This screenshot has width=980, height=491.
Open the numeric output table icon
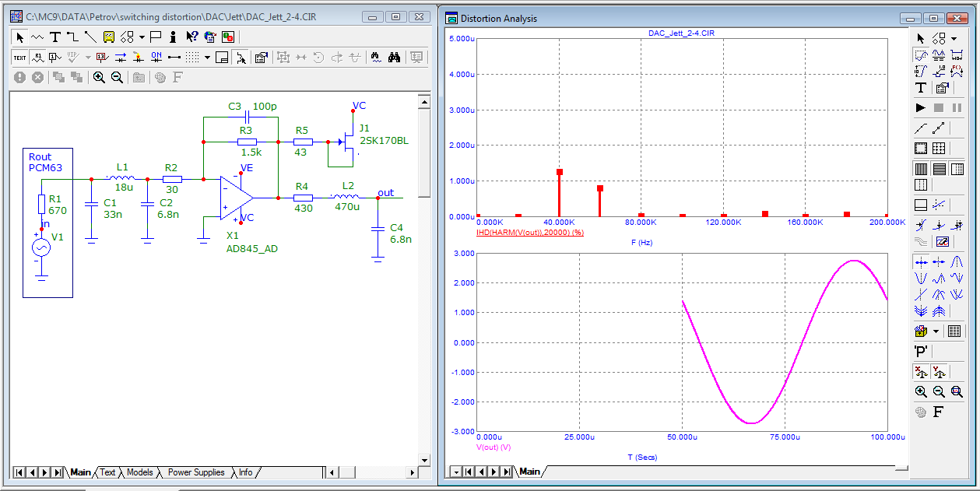pyautogui.click(x=954, y=331)
